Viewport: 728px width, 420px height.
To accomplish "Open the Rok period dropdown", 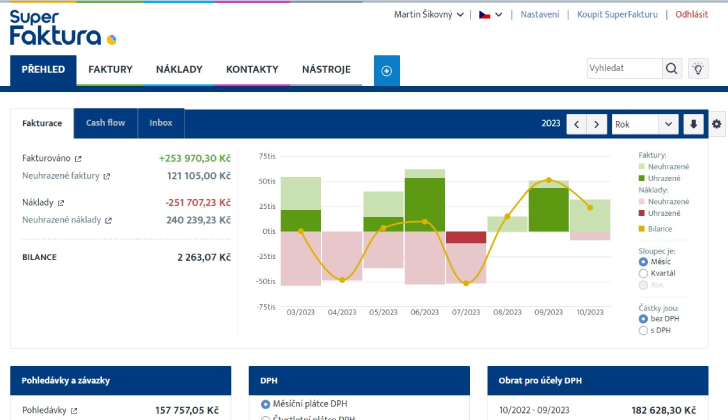I will [x=645, y=124].
